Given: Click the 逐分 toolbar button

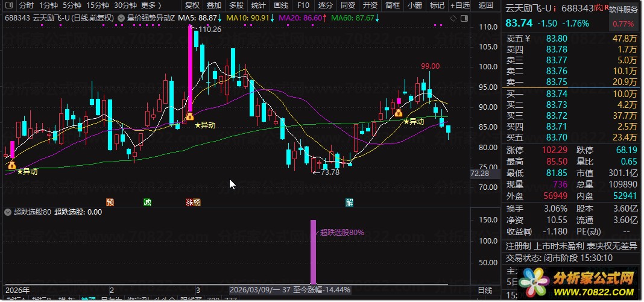Looking at the screenshot, I should tap(325, 5).
